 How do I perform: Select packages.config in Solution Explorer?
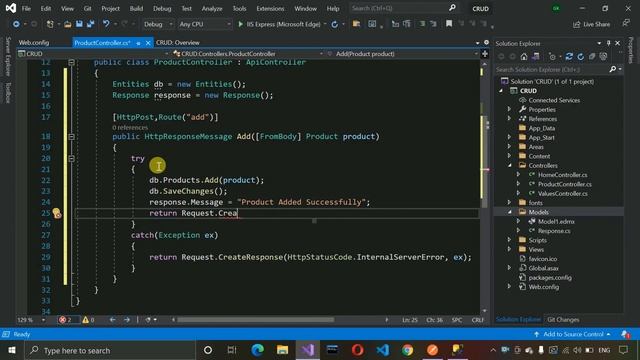pos(549,278)
